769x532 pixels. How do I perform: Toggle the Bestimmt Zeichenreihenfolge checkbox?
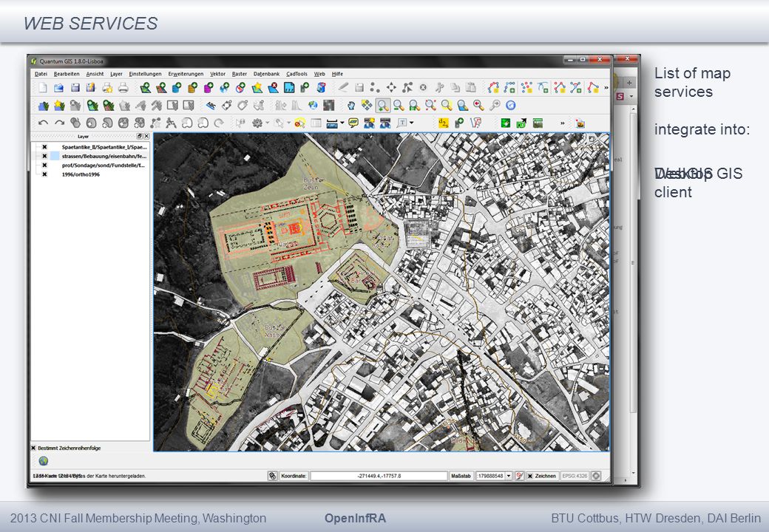tap(34, 449)
